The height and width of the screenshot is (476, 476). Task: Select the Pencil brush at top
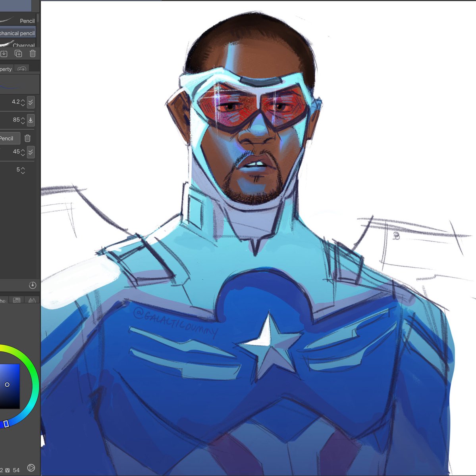[x=26, y=21]
